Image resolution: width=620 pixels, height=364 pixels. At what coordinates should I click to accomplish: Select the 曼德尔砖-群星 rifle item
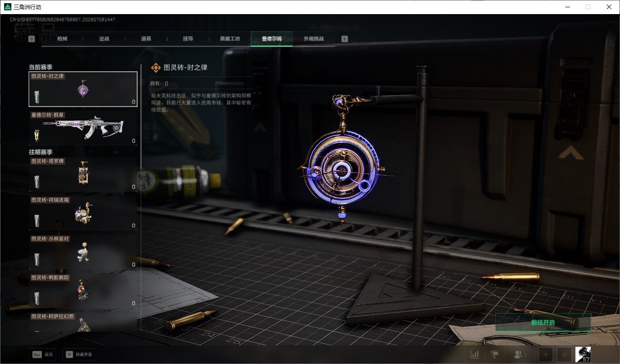click(83, 128)
